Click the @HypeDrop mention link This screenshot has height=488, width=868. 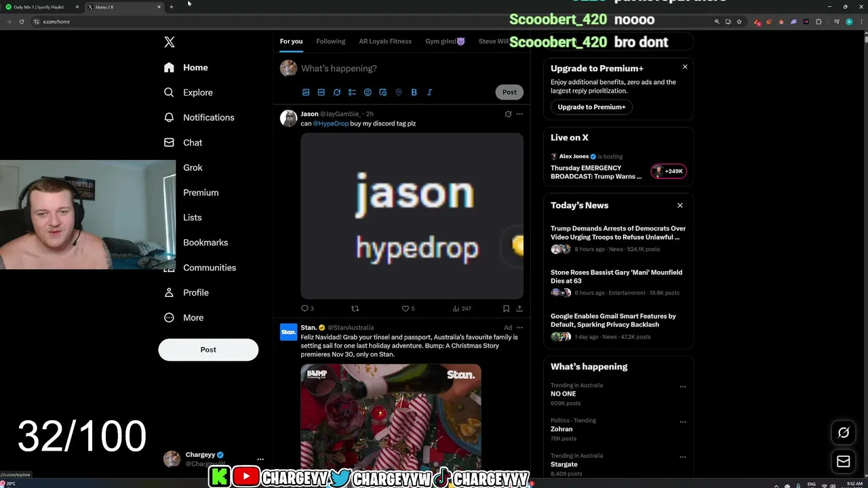coord(331,123)
